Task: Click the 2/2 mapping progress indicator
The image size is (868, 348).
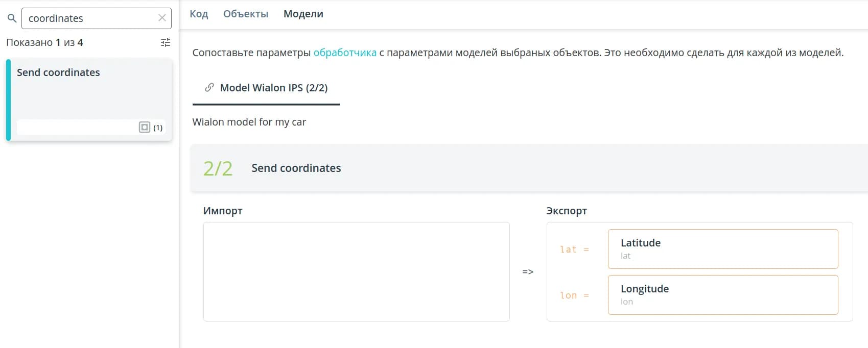Action: (x=218, y=168)
